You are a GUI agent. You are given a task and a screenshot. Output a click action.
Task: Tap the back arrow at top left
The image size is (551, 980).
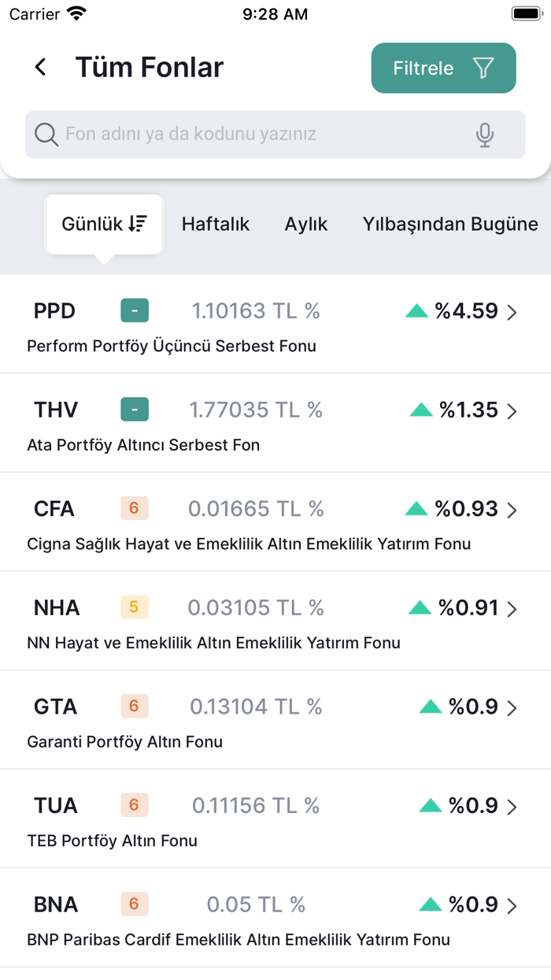(39, 67)
